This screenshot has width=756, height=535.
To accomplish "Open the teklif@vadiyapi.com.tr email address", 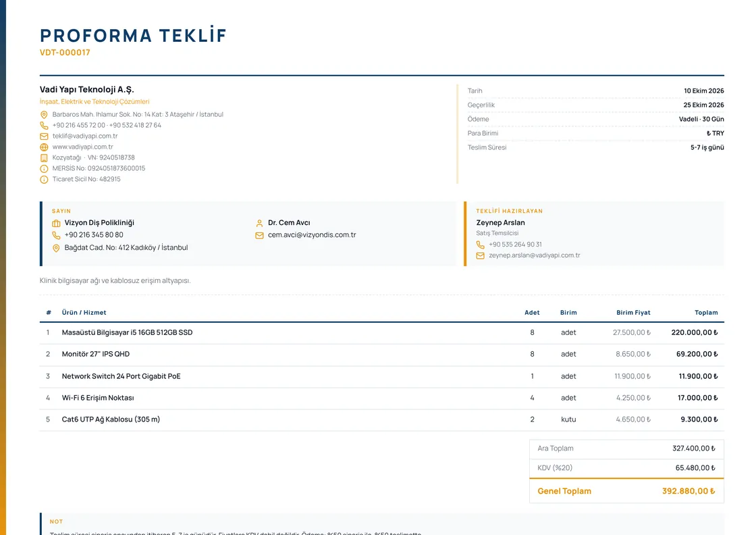I will (x=85, y=136).
